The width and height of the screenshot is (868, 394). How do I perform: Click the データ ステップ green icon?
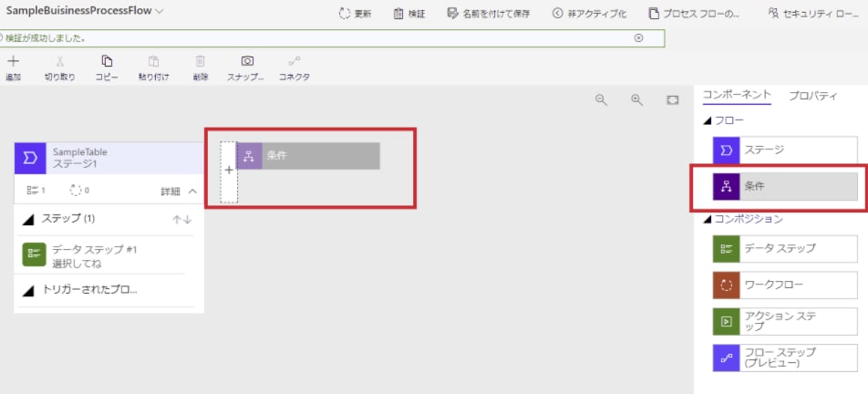(727, 248)
